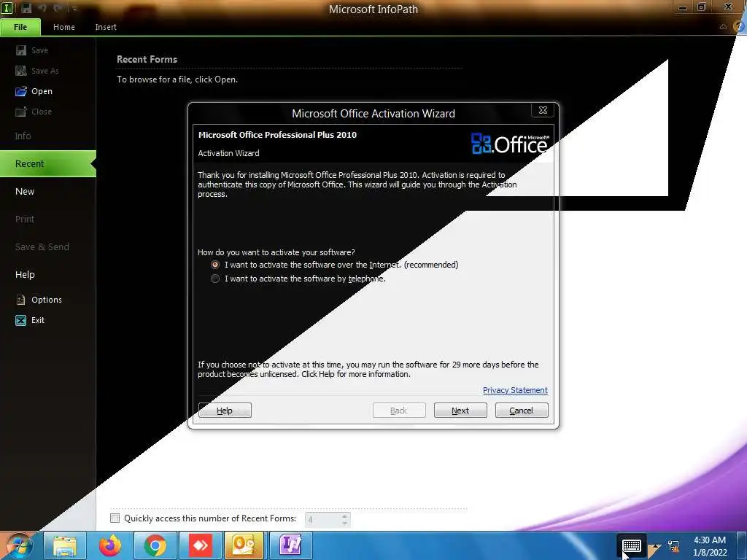Click Close in the backstage menu

pos(34,112)
